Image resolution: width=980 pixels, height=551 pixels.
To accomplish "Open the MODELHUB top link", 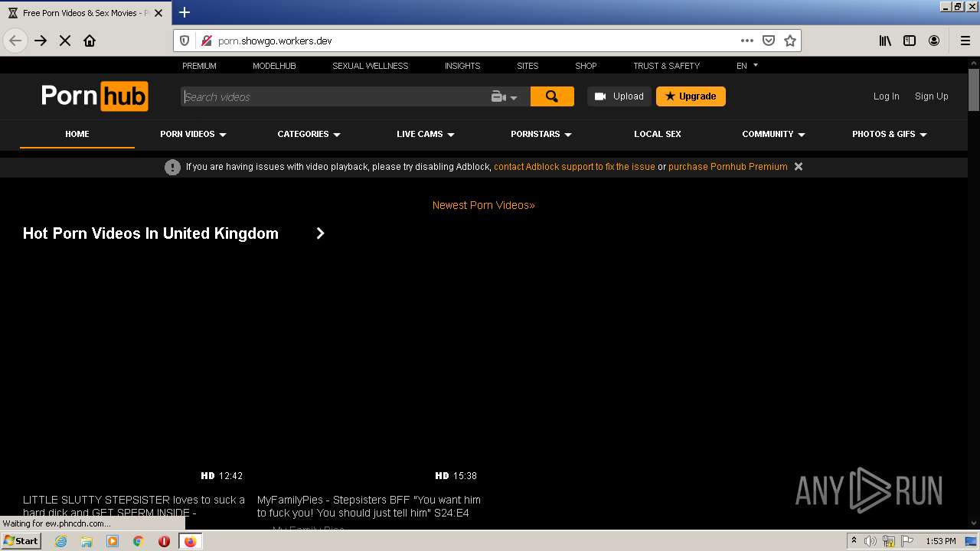I will coord(274,66).
